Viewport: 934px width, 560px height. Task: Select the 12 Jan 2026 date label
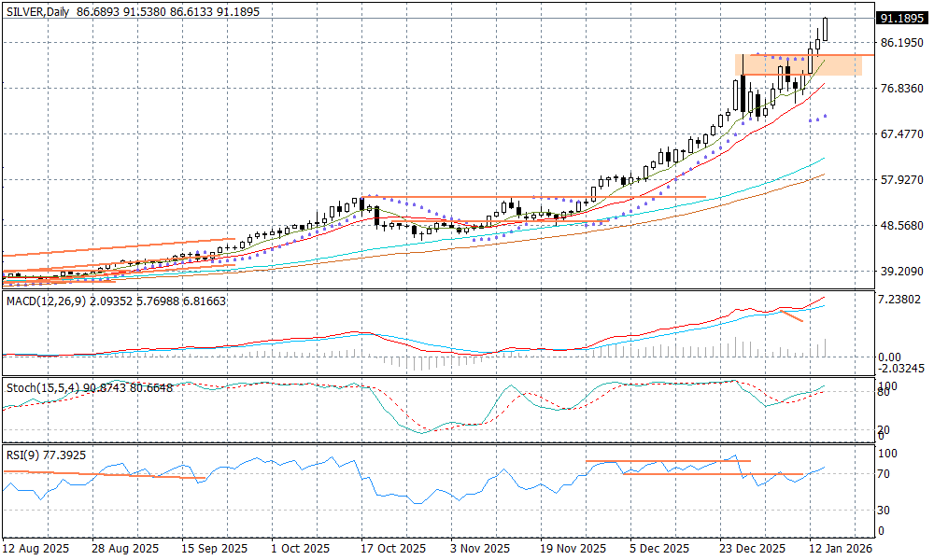842,550
